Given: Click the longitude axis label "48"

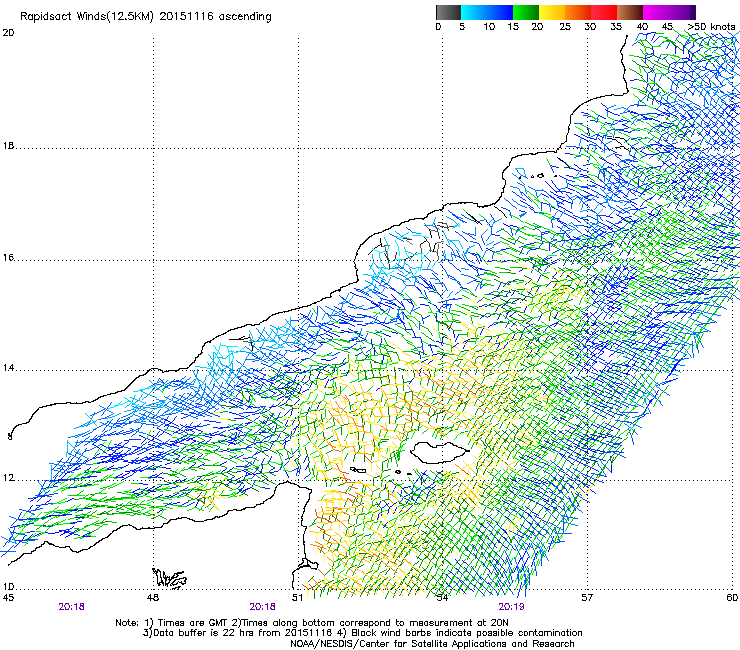Looking at the screenshot, I should [x=152, y=598].
